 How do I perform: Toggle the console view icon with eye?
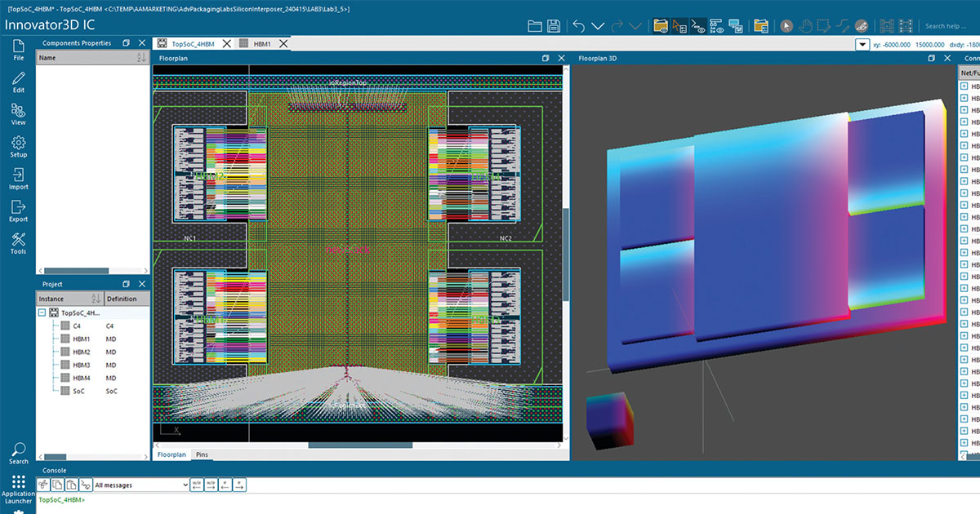[697, 25]
